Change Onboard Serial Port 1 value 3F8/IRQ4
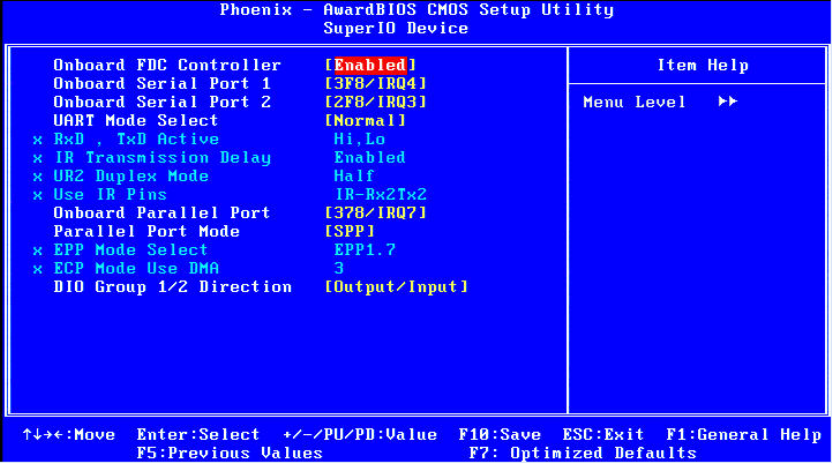 376,84
